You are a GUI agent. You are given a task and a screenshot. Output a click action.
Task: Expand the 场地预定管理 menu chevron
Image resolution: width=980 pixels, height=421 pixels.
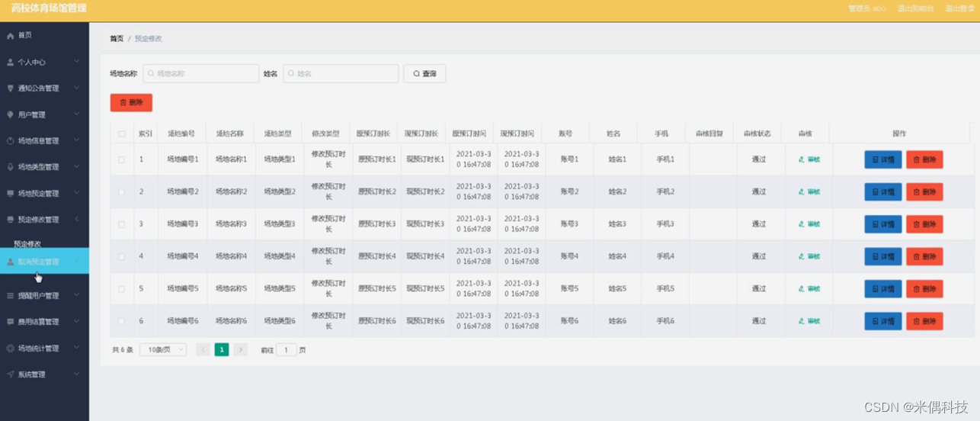click(77, 194)
